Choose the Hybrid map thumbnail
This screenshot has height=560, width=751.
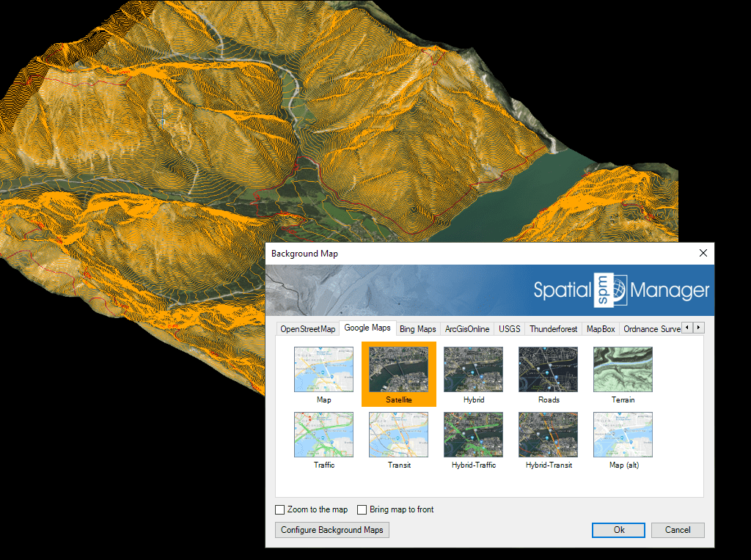coord(473,369)
